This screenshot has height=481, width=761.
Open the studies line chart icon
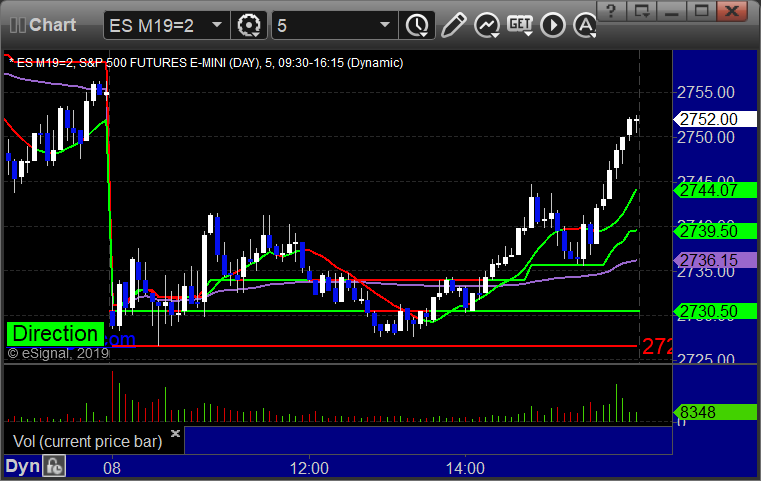click(486, 23)
